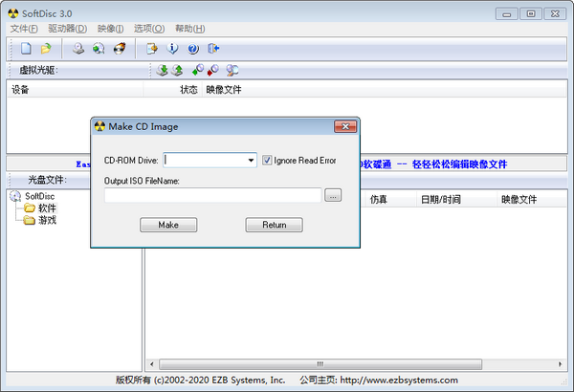Select the 游戏 tree item label
This screenshot has width=574, height=392.
[x=47, y=220]
